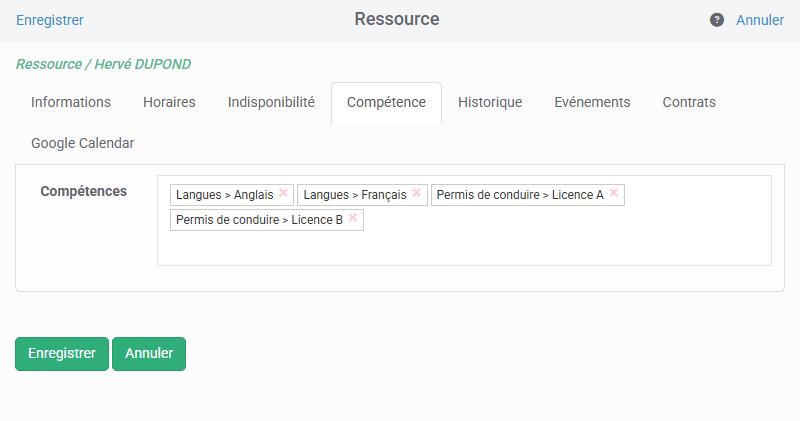Select the Compétence tab

pyautogui.click(x=386, y=103)
